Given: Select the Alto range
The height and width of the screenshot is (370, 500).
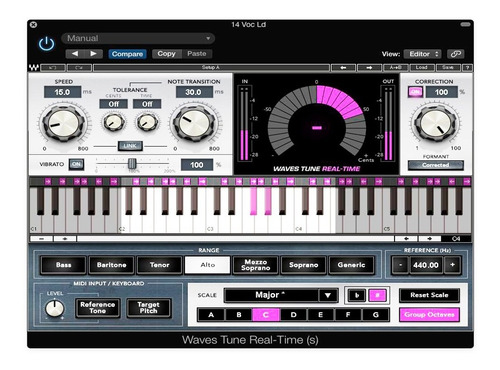Looking at the screenshot, I should pos(207,265).
